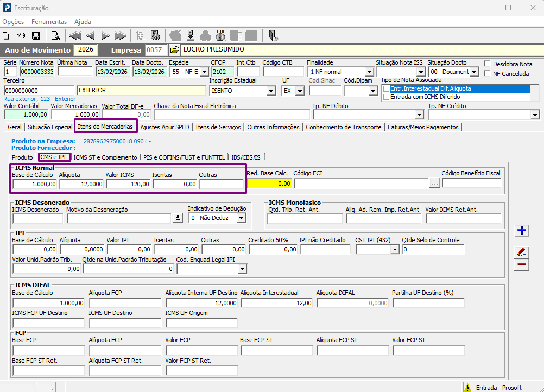
Task: Open print preview magnifier icon
Action: coord(55,36)
